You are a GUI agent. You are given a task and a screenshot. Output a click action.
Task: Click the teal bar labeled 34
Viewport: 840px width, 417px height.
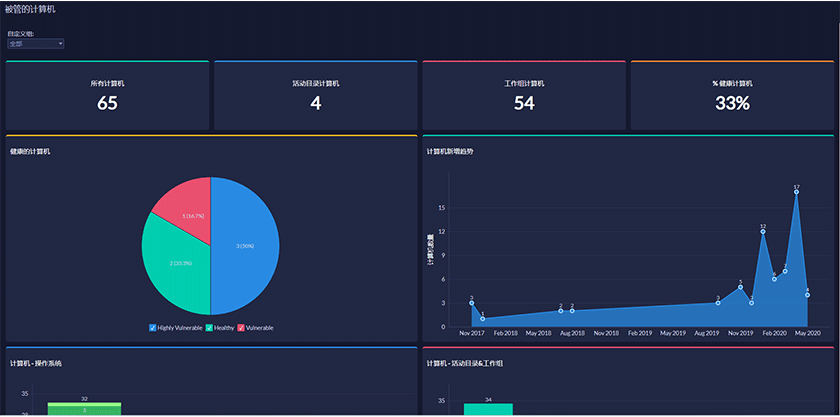(488, 409)
